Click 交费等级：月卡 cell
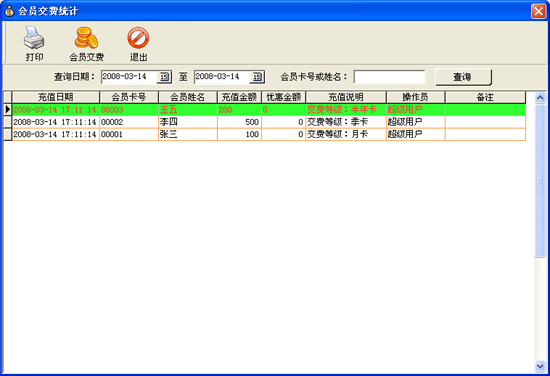This screenshot has width=550, height=376. (x=346, y=134)
